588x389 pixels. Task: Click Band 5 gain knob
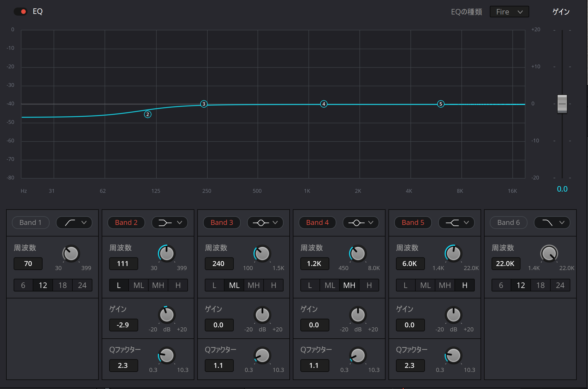pyautogui.click(x=453, y=315)
